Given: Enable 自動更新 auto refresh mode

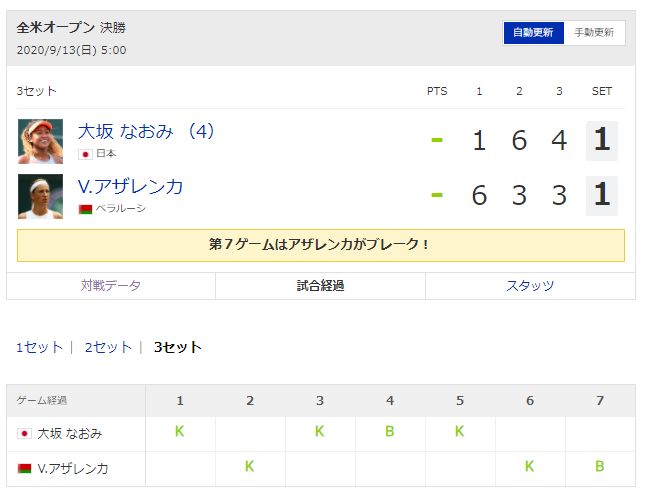Looking at the screenshot, I should (533, 33).
